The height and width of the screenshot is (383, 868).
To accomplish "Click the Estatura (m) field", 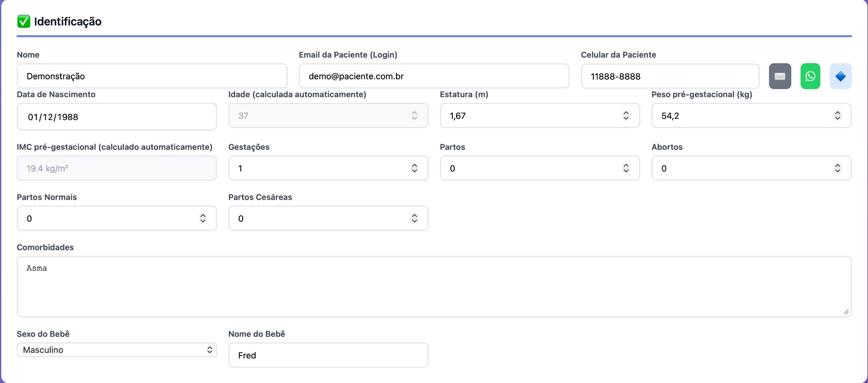I will [x=540, y=116].
